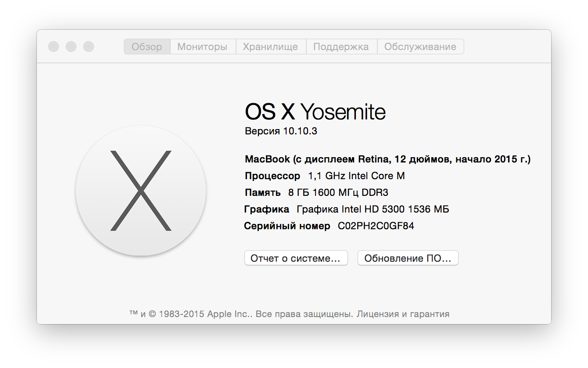This screenshot has height=368, width=588.
Task: Click the MacBook model name line
Action: (x=387, y=159)
